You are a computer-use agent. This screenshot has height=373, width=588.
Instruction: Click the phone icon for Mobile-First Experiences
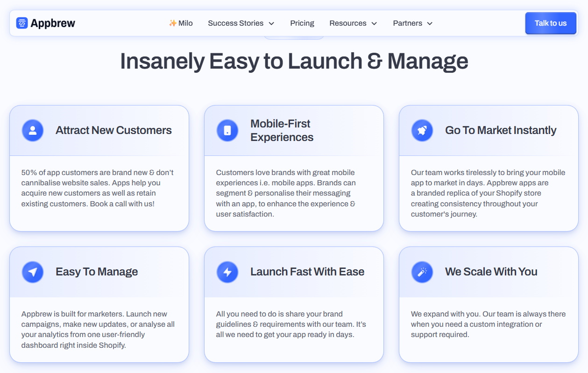[227, 130]
